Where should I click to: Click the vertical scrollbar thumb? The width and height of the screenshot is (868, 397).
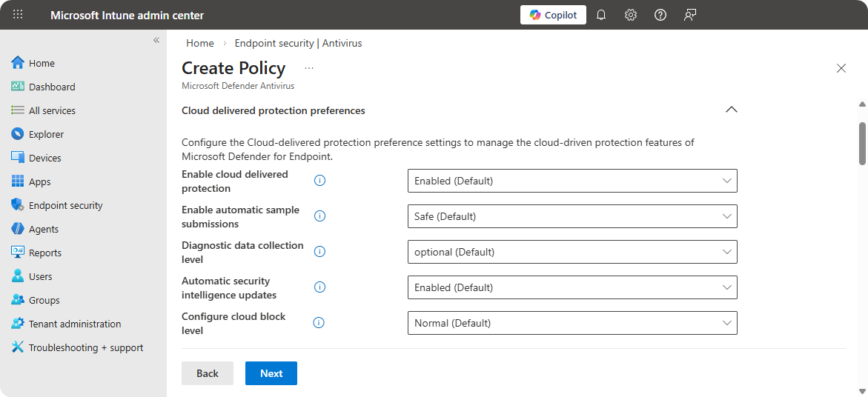[x=862, y=143]
